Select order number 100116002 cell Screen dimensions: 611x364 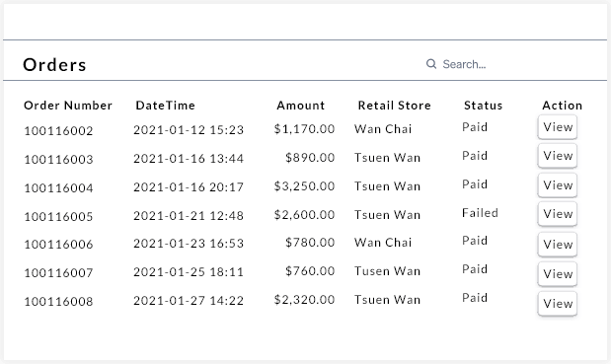click(x=58, y=131)
